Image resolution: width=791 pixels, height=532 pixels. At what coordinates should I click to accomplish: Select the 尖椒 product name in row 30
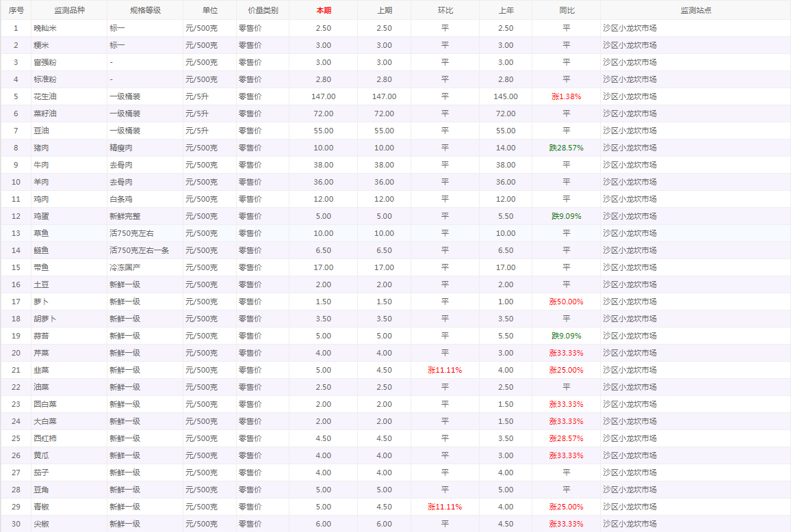click(42, 524)
